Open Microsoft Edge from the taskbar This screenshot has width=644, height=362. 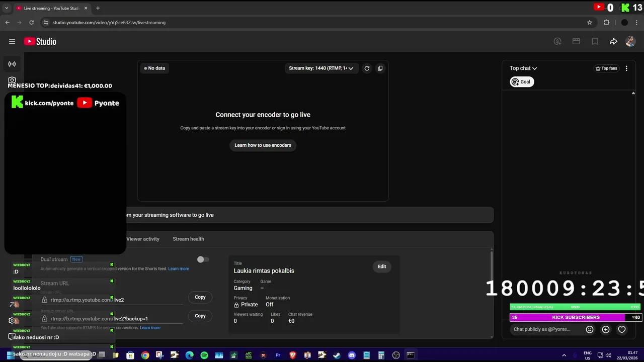(x=189, y=355)
